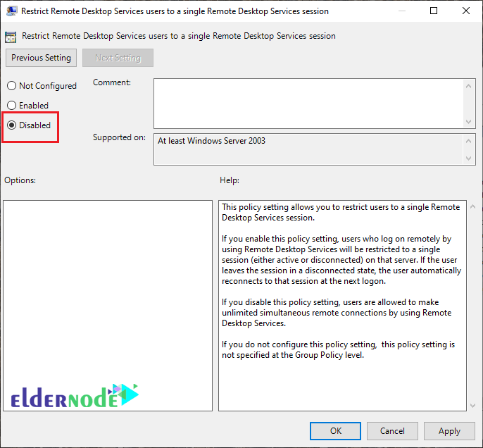Click the "At least Windows Server 2003" text
This screenshot has width=483, height=448.
pos(211,141)
